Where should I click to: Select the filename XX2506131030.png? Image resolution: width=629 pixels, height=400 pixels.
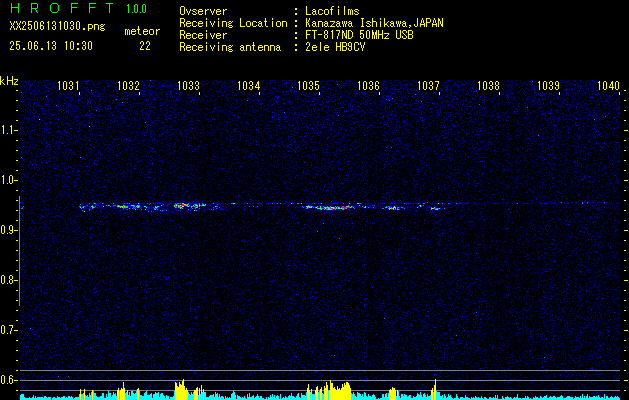(x=57, y=26)
